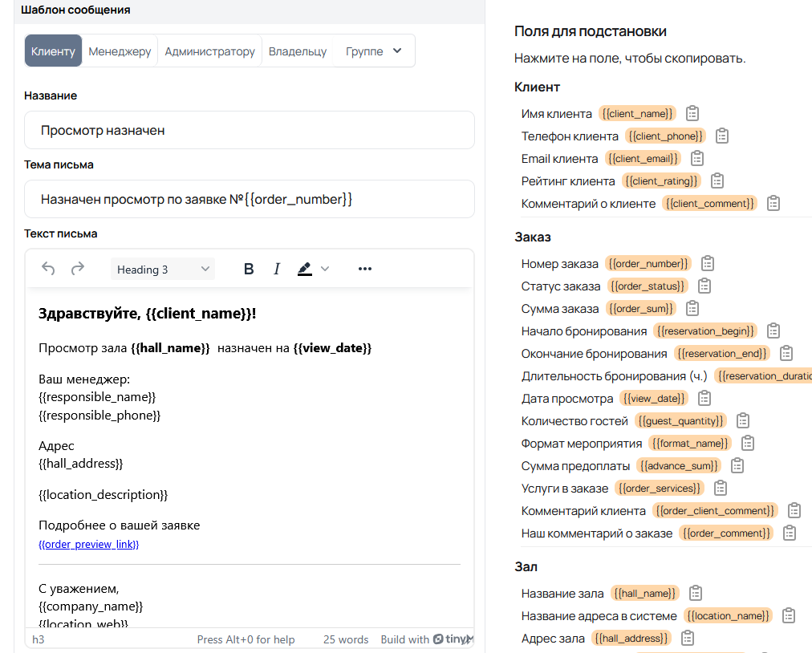Image resolution: width=812 pixels, height=653 pixels.
Task: Copy the advance sum field icon
Action: (737, 465)
